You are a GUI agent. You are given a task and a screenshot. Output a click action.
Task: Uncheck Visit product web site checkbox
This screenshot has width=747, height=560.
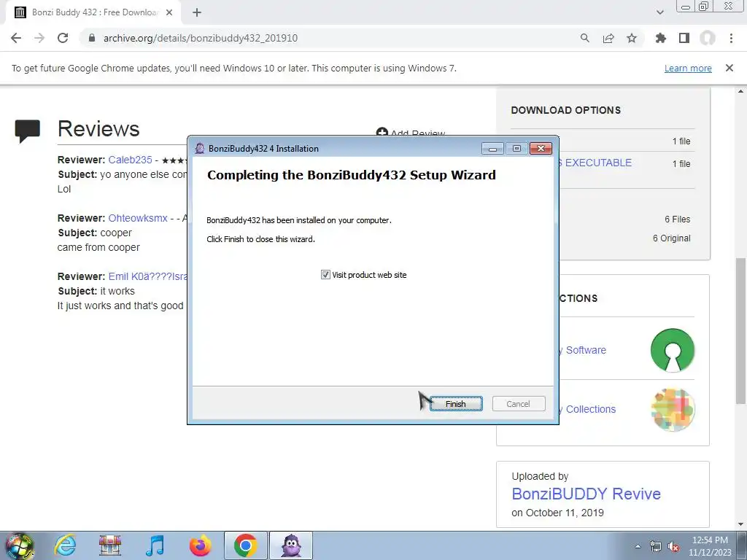pos(325,275)
